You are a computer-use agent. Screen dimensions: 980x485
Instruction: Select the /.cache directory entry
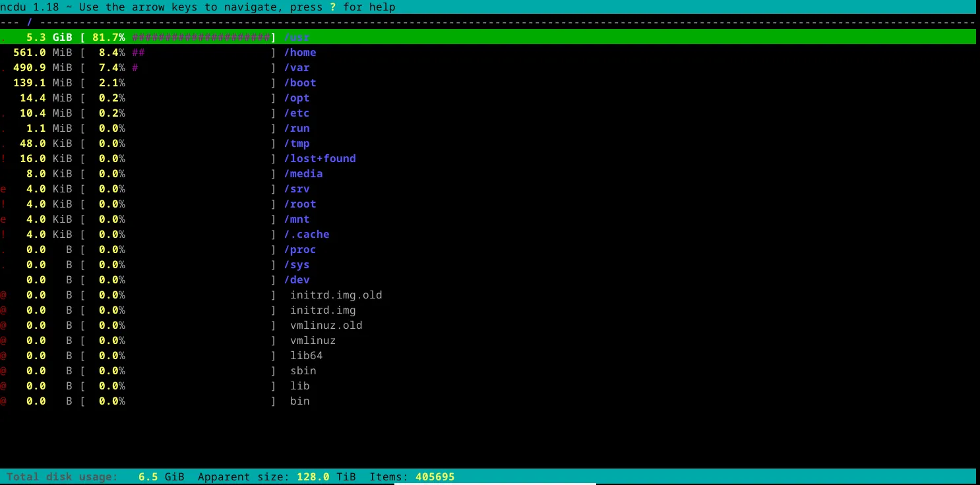tap(307, 235)
